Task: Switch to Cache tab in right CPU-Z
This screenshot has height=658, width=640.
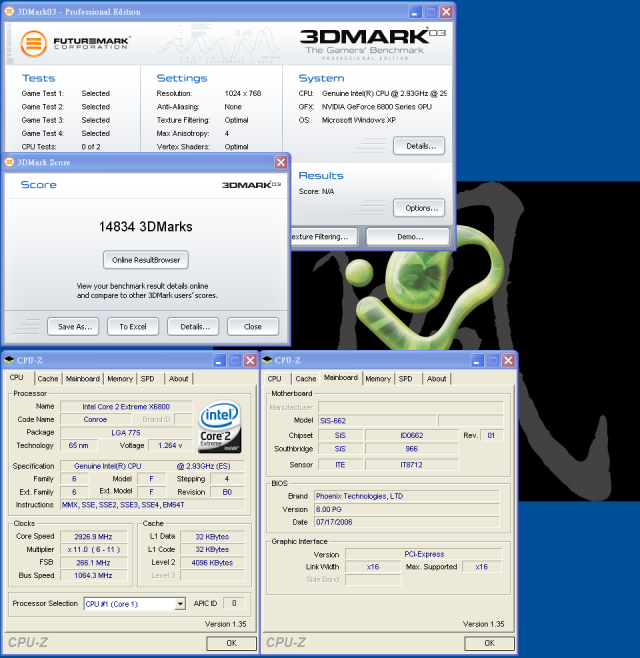Action: 306,379
